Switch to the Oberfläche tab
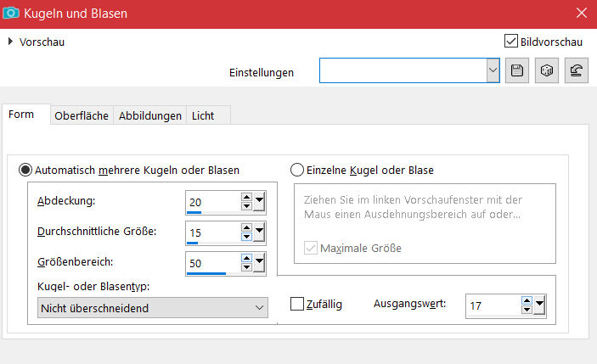597x364 pixels. tap(82, 116)
